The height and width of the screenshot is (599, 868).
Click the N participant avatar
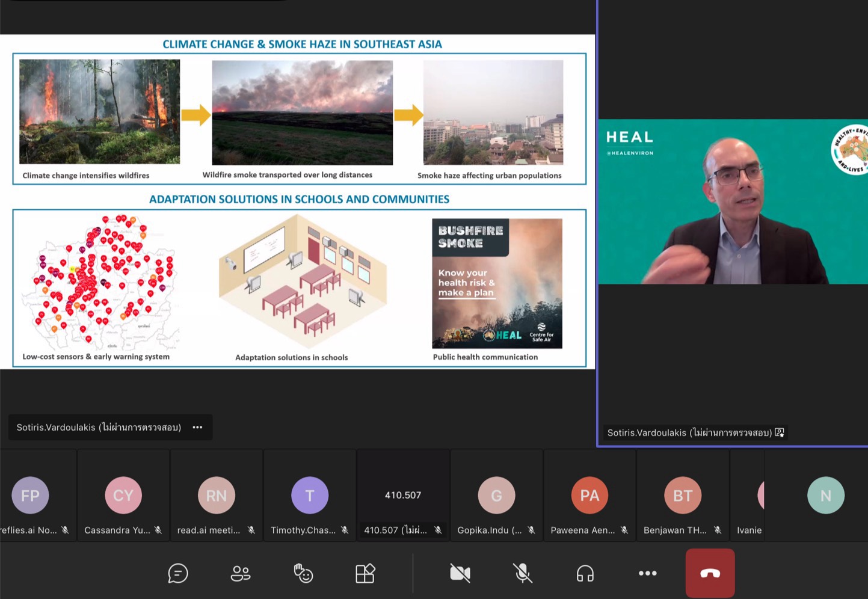point(825,496)
